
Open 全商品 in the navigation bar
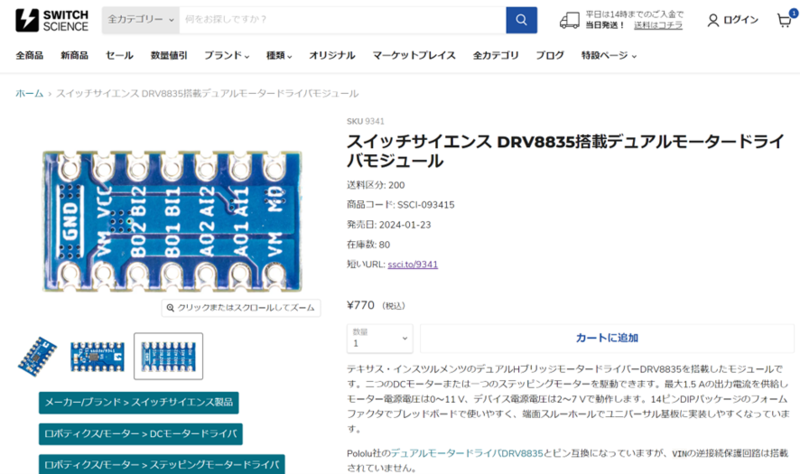point(30,56)
